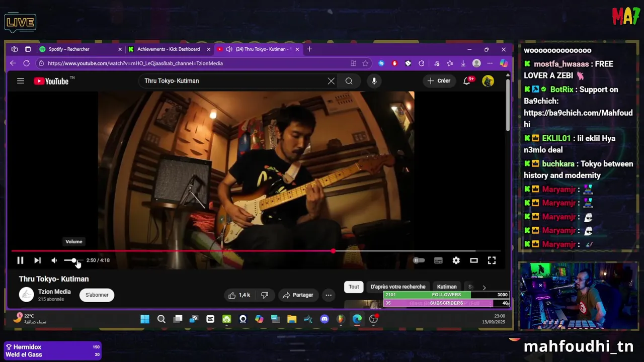Clear the search text with X
Viewport: 644px width, 362px height.
pyautogui.click(x=331, y=81)
